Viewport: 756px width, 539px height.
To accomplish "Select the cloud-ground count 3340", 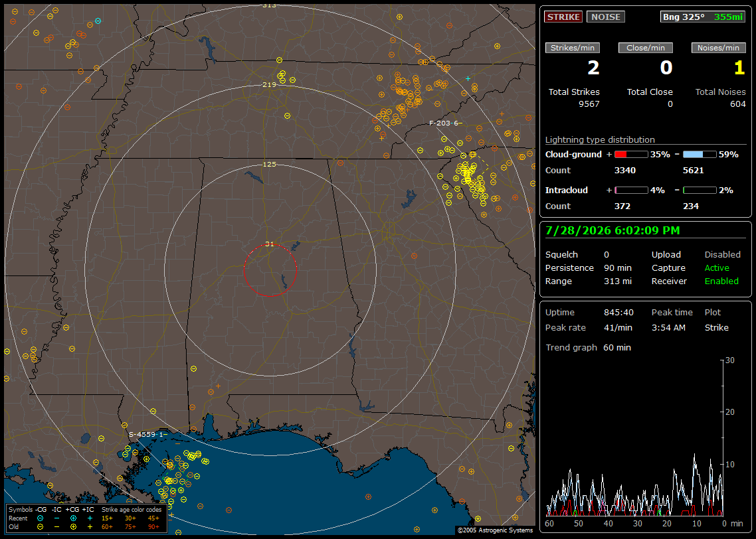I will pos(625,171).
